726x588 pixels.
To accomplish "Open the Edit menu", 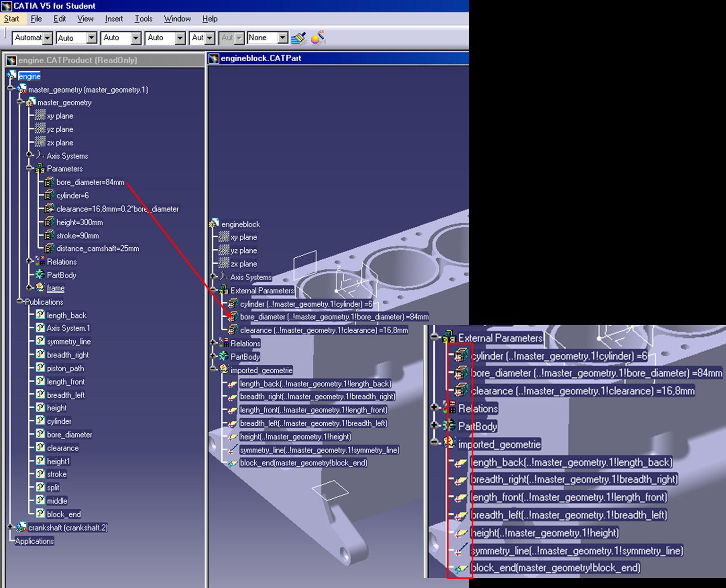I will [60, 19].
